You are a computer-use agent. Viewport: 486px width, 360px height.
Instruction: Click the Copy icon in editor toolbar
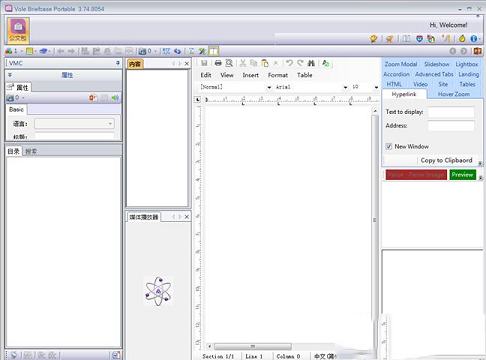click(254, 63)
